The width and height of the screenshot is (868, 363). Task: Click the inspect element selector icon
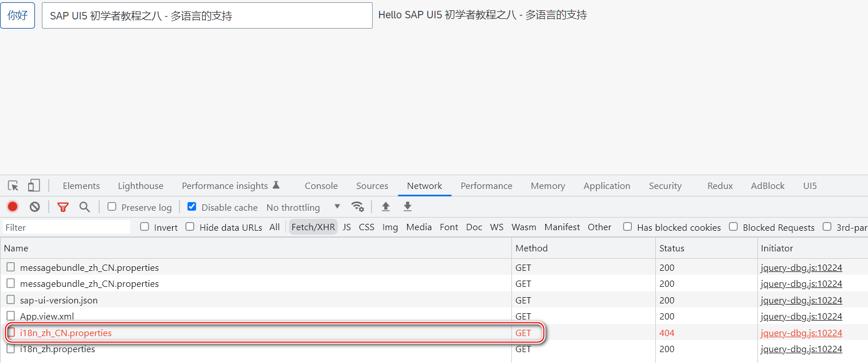(x=13, y=186)
